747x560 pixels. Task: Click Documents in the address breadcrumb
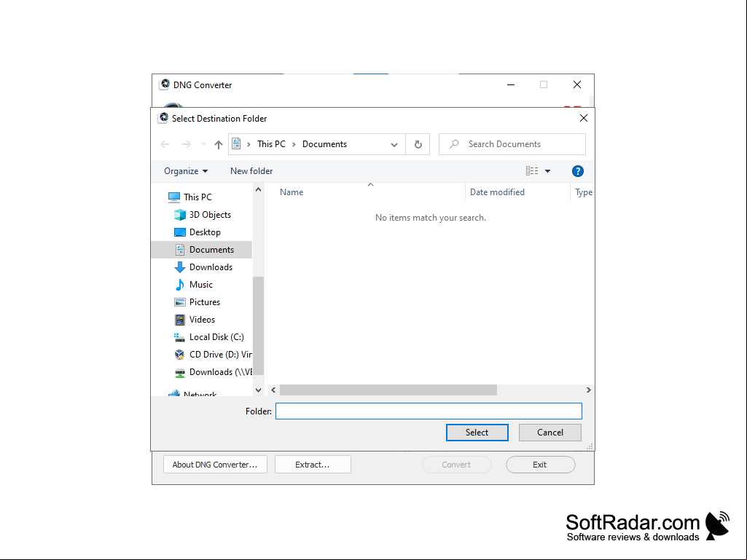pyautogui.click(x=324, y=144)
